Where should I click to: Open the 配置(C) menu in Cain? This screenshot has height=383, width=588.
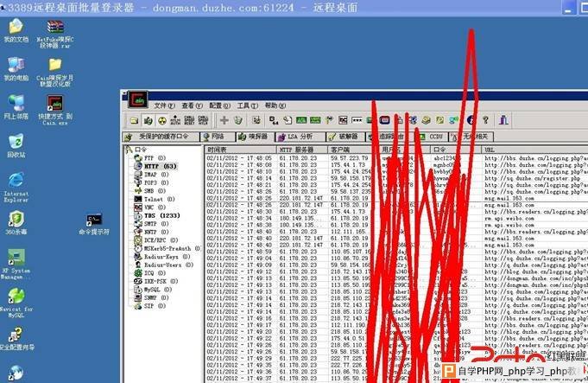220,105
